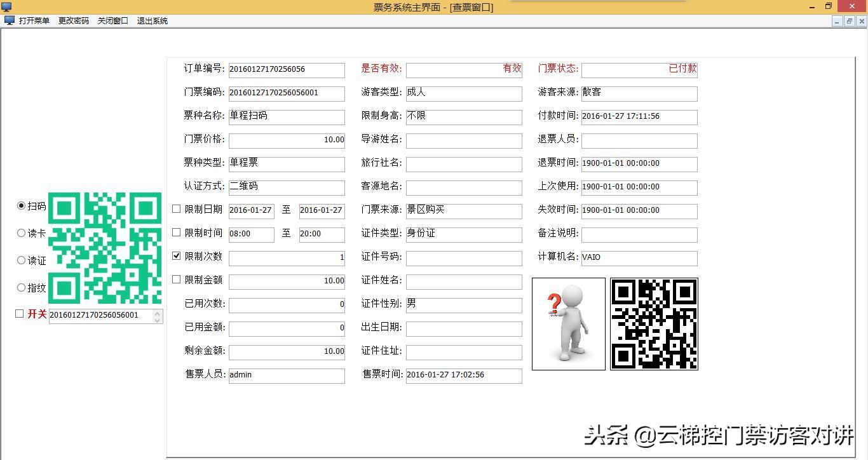Viewport: 868px width, 460px height.
Task: Uncheck the 限制次数 checkbox
Action: click(177, 256)
